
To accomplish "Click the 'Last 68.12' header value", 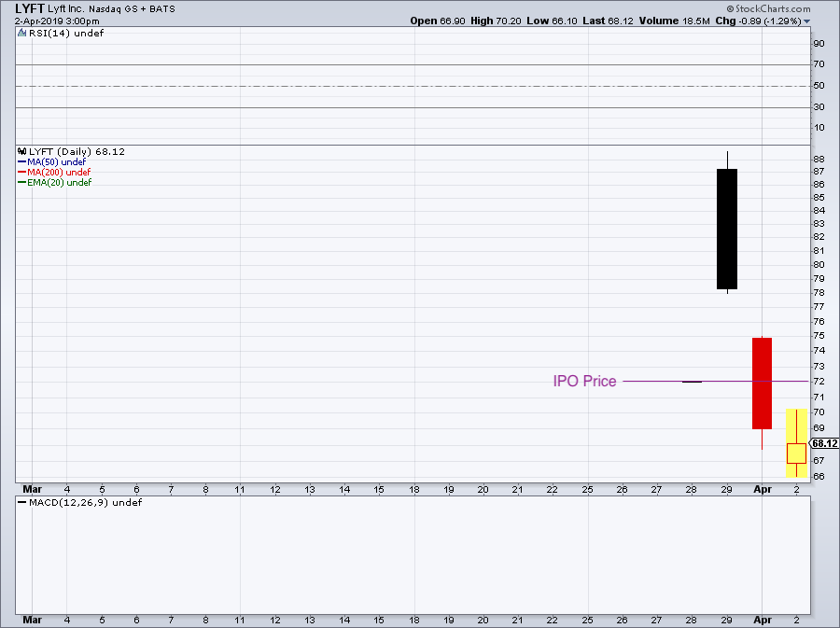I will [608, 21].
